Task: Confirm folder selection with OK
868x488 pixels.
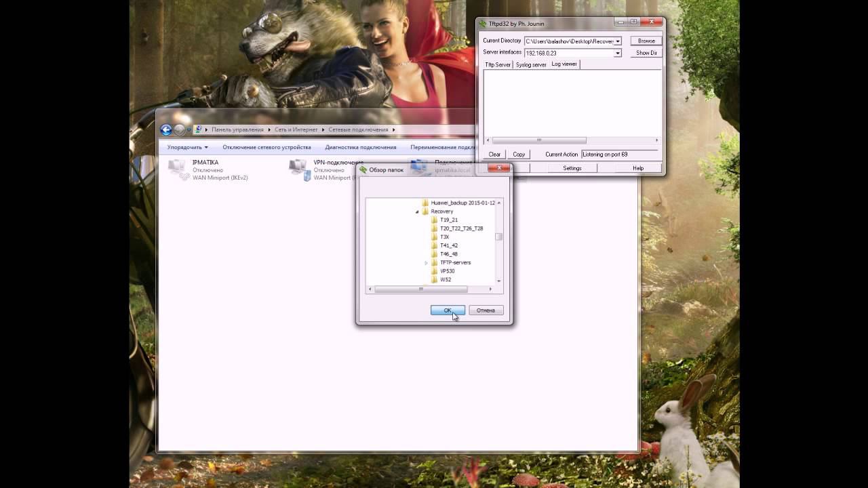Action: point(448,310)
